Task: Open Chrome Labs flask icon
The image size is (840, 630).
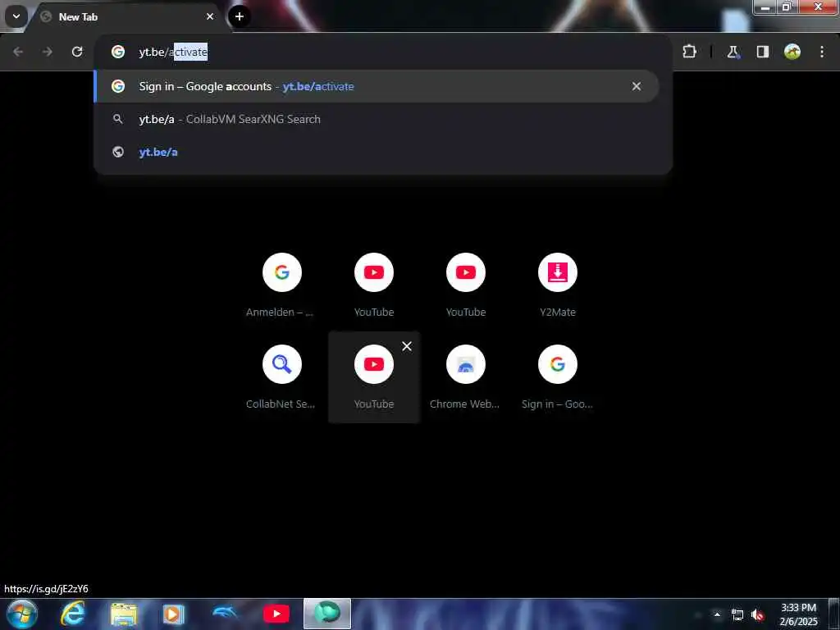Action: [x=733, y=52]
